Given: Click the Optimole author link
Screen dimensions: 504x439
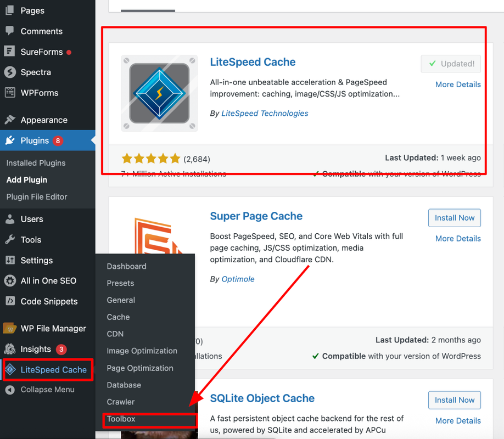Looking at the screenshot, I should tap(238, 279).
